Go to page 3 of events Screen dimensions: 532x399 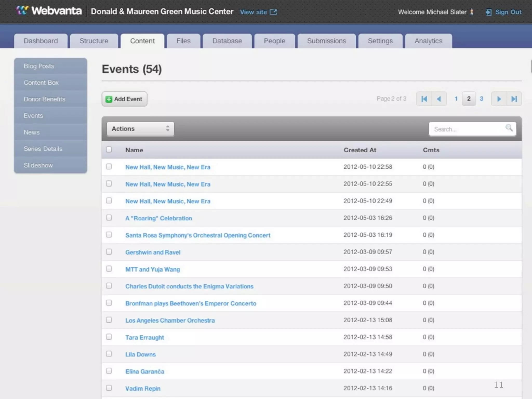(x=481, y=99)
